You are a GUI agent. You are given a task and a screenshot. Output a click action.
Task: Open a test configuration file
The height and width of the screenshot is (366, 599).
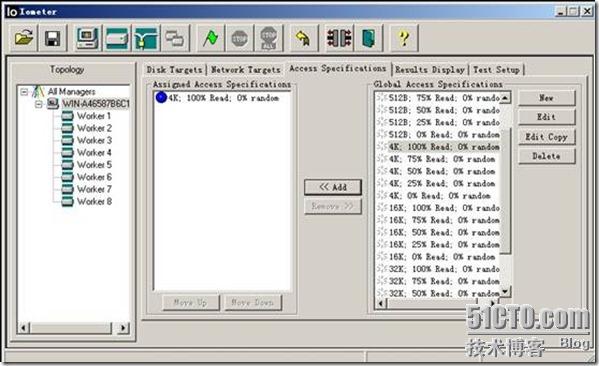click(x=23, y=38)
